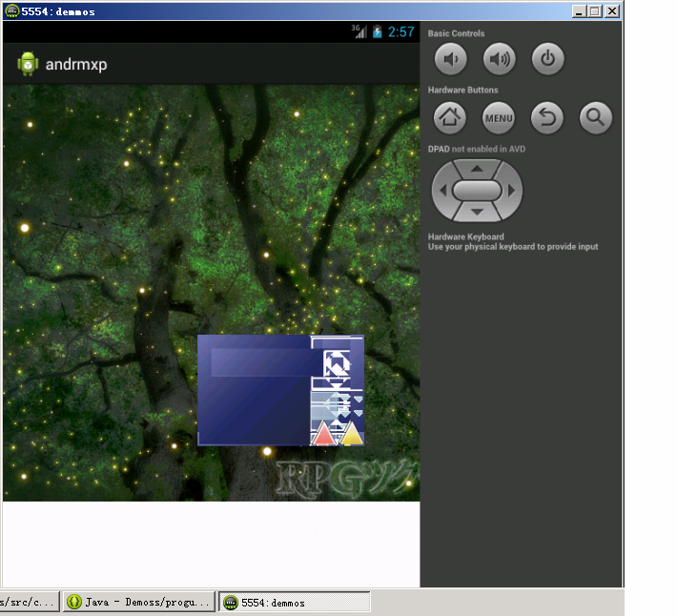Screen dimensions: 678x616
Task: Click the andrmxp app title
Action: pos(76,65)
